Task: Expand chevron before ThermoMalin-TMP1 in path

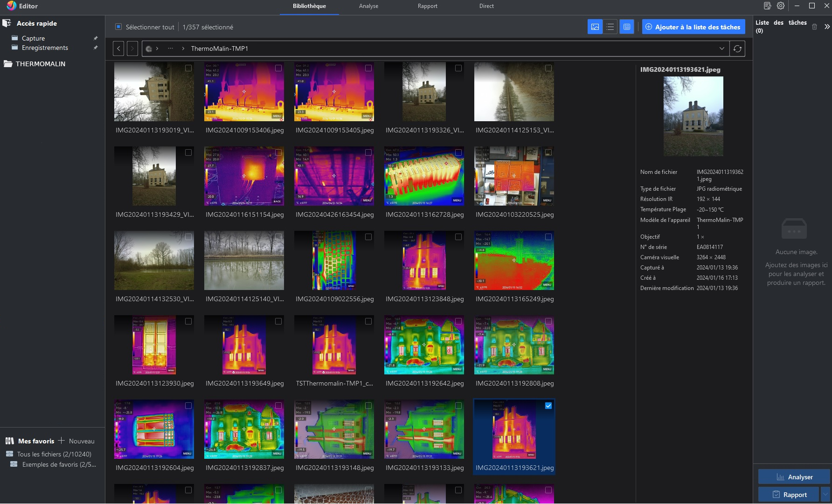Action: (183, 48)
